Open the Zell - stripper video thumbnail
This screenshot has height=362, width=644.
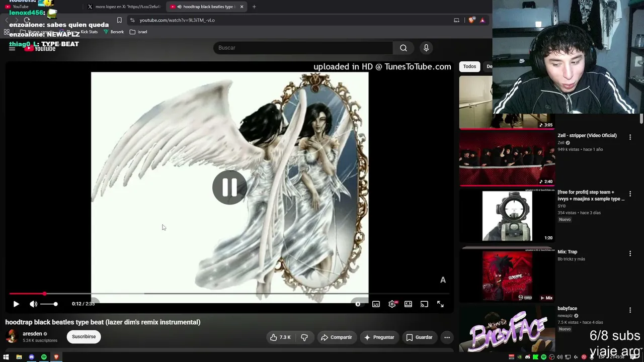[x=507, y=159]
